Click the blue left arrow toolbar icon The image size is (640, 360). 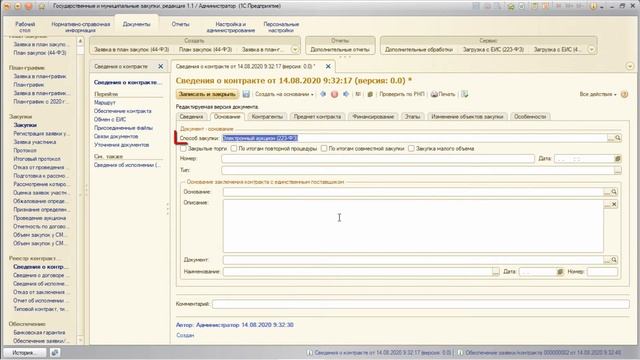(323, 94)
